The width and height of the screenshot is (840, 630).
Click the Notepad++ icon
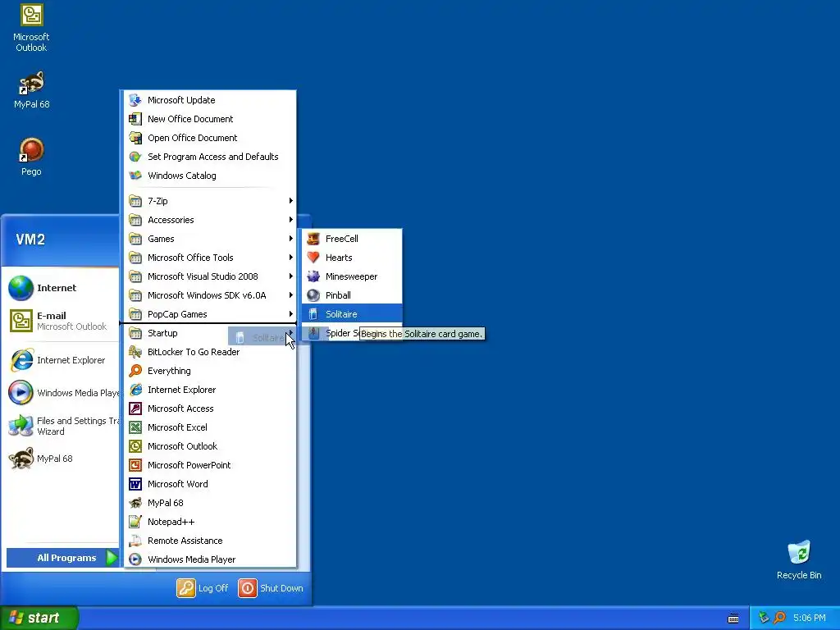(135, 522)
